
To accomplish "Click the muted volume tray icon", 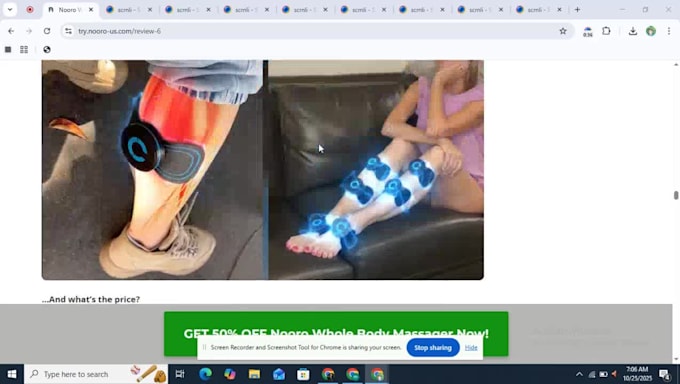I will click(614, 374).
